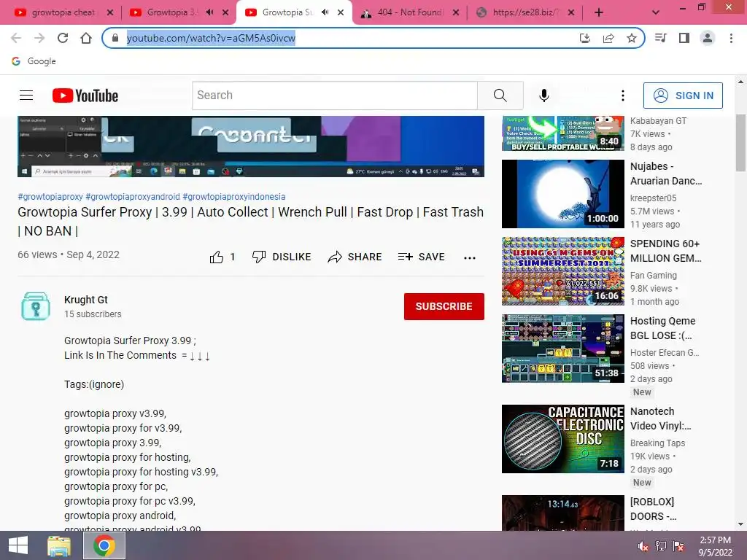Open File Explorer from taskbar

pos(59,545)
